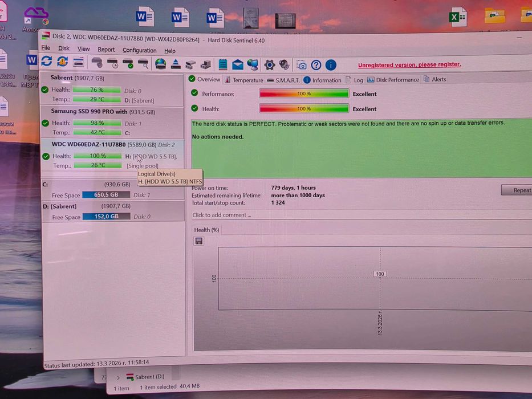
Task: Click the WDC temperature 26 °C bar
Action: 98,165
